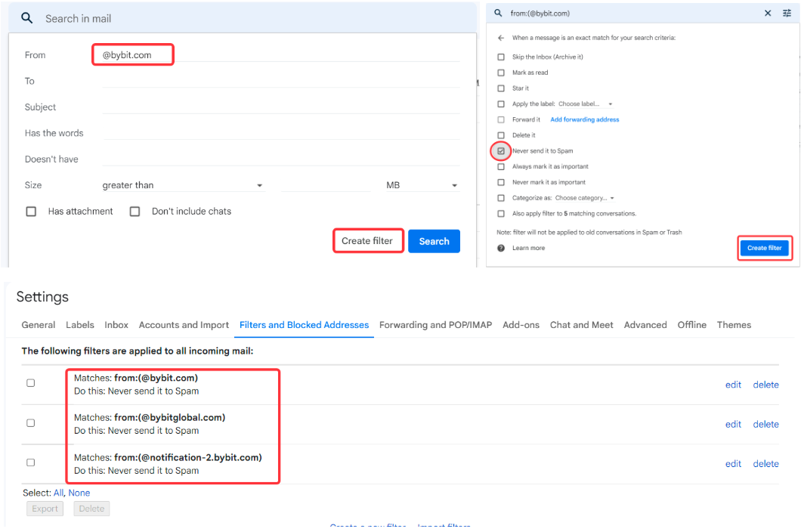Enable the Has attachment checkbox
Screen dimensions: 801x532
[31, 212]
